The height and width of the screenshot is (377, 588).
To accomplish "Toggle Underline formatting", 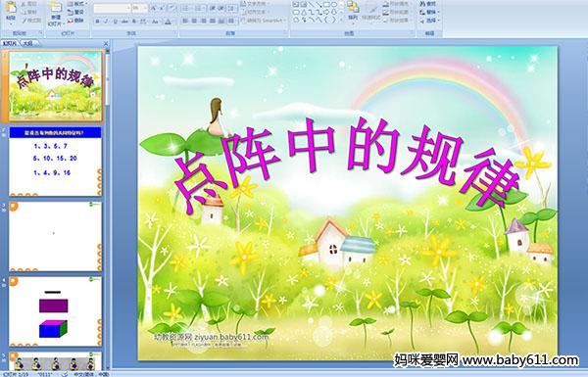I will [x=115, y=22].
